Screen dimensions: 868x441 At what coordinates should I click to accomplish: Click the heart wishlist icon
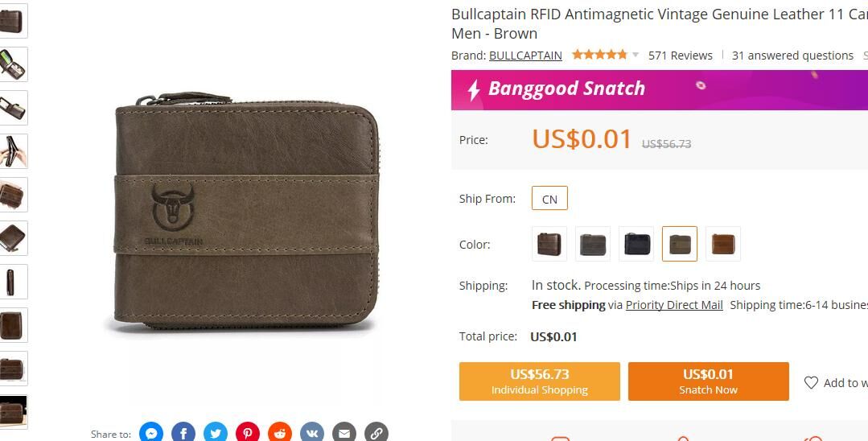(x=811, y=382)
